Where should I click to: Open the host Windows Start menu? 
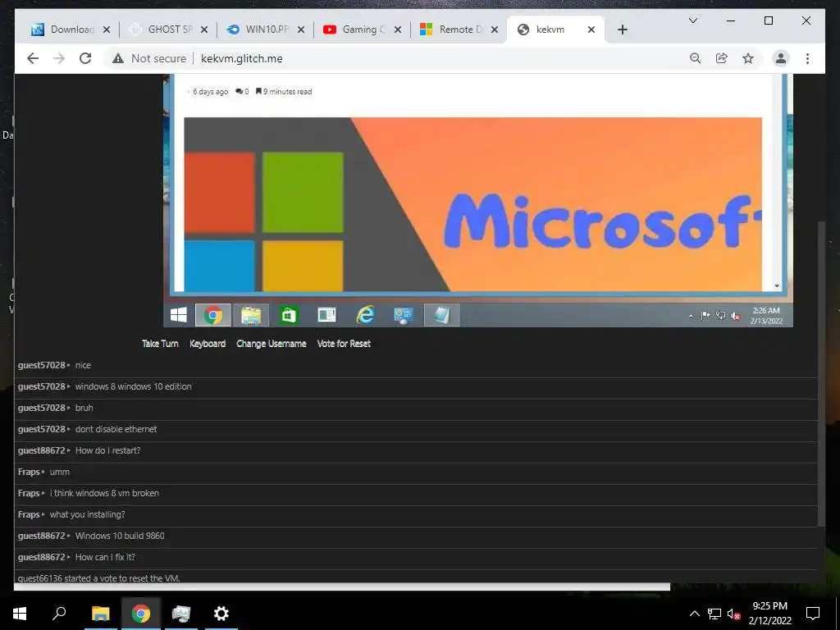[x=20, y=614]
